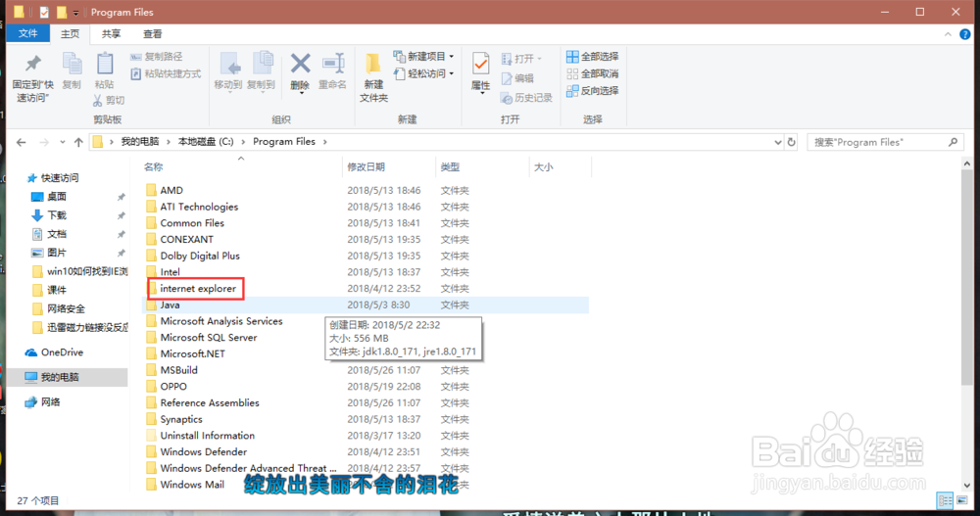Click History (历史记录) in the ribbon
The width and height of the screenshot is (980, 516).
pos(527,98)
